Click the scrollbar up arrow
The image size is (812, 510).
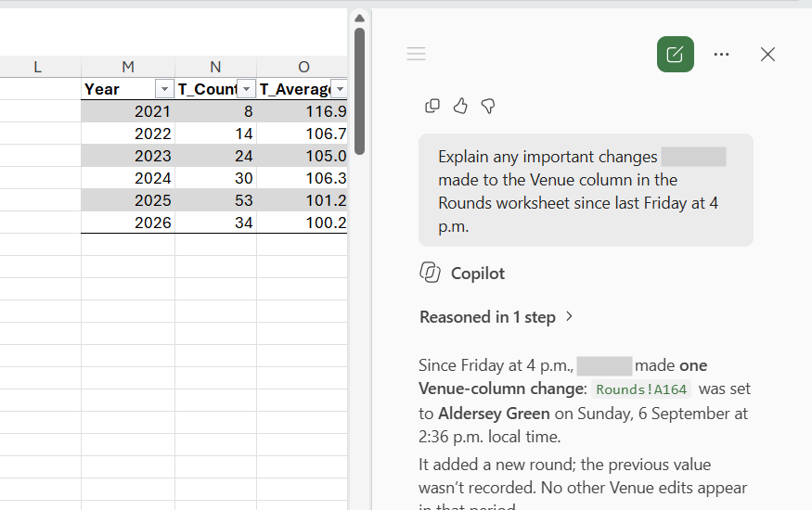[359, 19]
